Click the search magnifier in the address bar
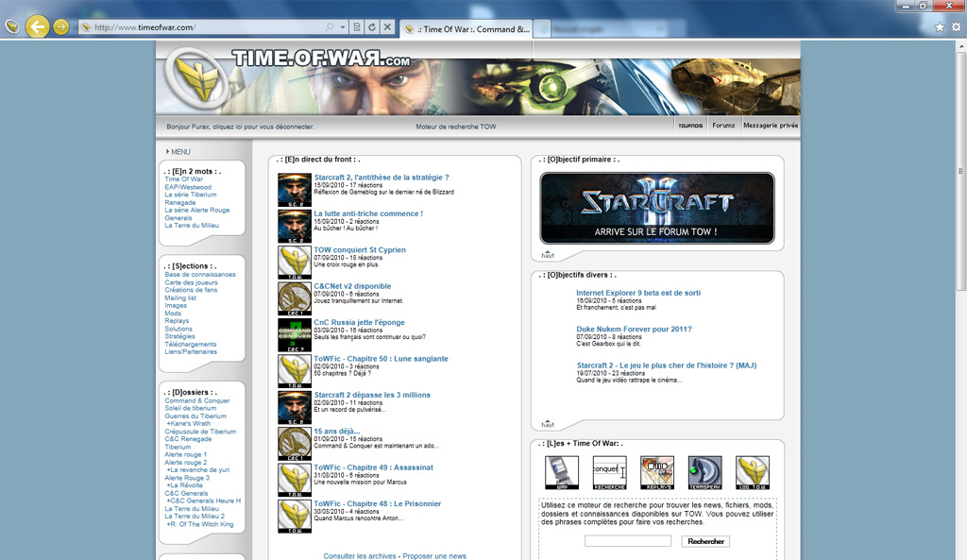The width and height of the screenshot is (967, 560). coord(330,27)
